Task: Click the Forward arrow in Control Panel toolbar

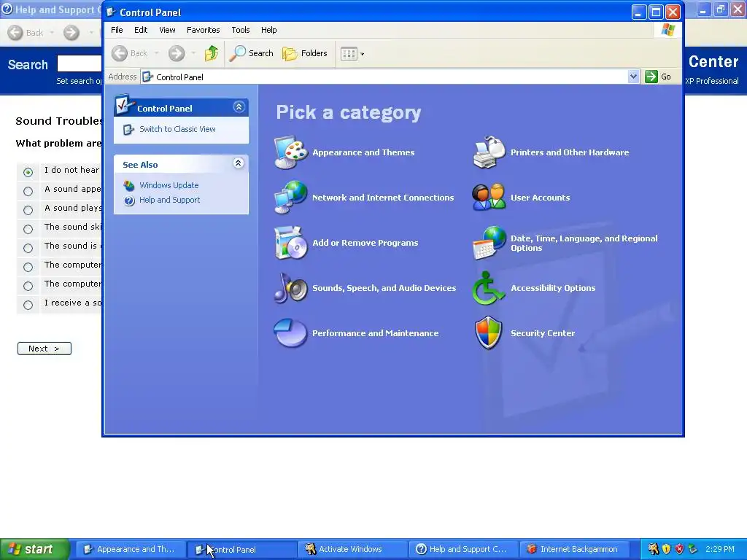Action: tap(177, 53)
